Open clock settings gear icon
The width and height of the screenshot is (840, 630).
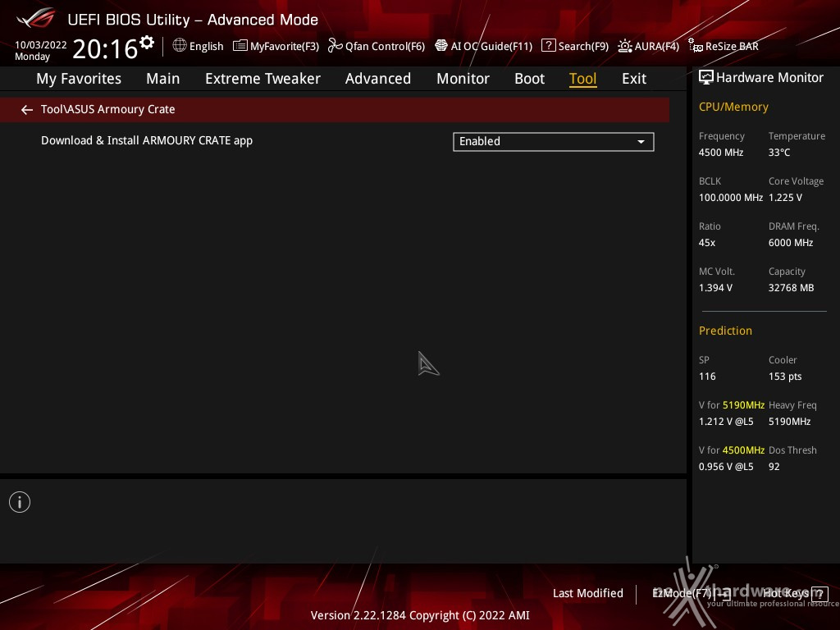click(x=147, y=43)
